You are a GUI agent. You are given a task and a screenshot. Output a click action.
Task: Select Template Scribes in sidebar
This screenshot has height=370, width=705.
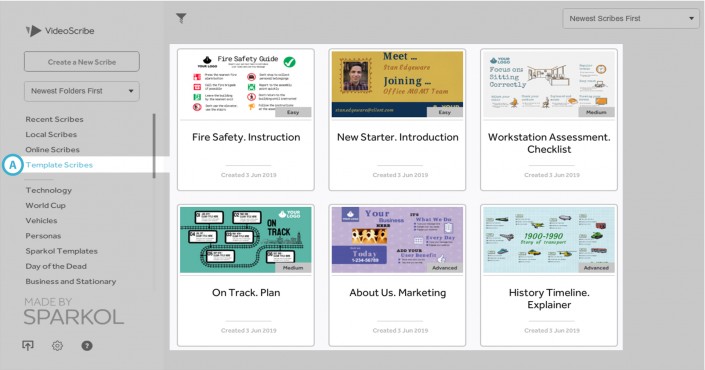(59, 165)
